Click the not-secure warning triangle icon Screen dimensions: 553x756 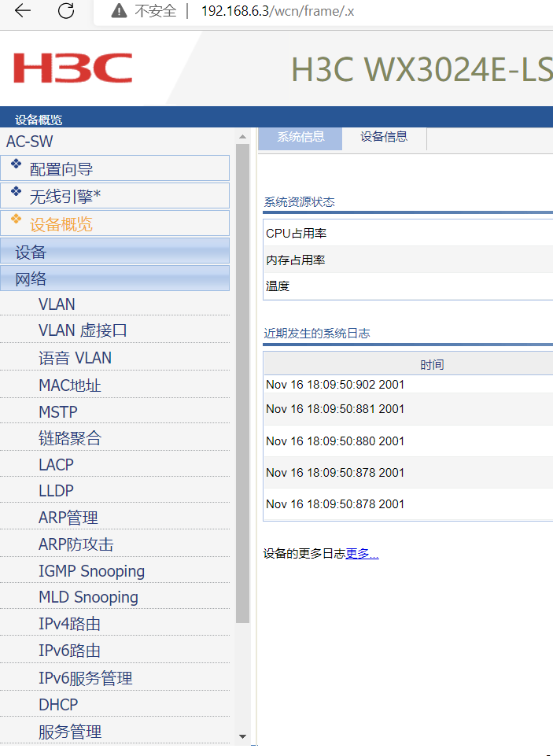pos(119,10)
